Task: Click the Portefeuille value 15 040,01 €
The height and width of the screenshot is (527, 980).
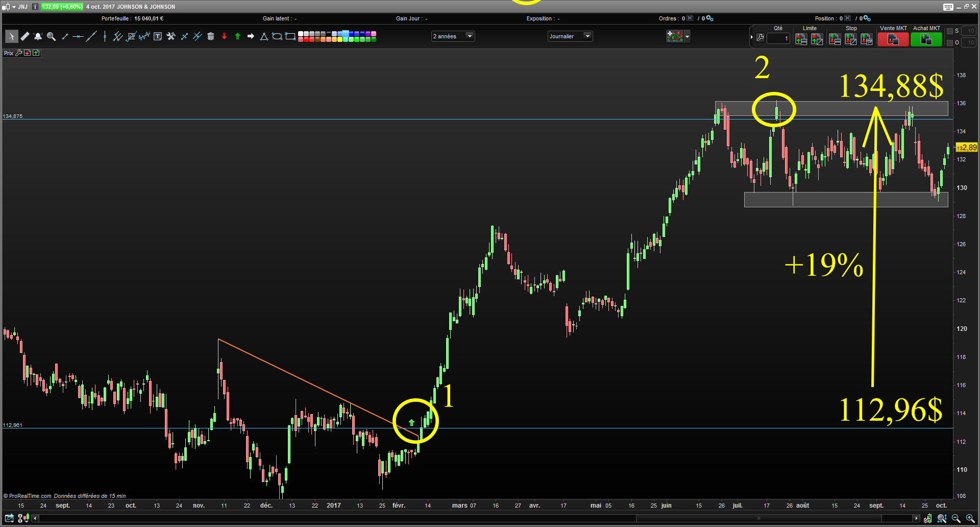Action: (x=149, y=18)
